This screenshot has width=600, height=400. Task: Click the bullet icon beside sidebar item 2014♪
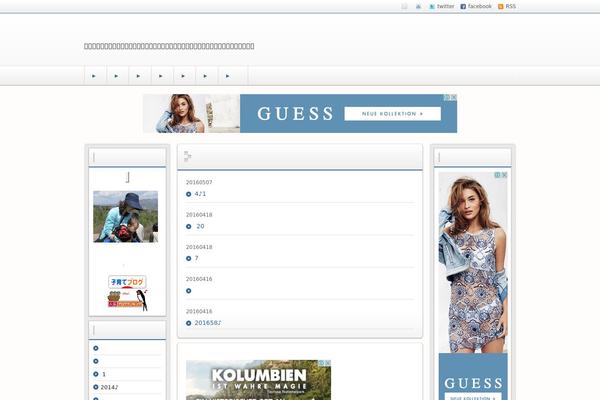(96, 387)
